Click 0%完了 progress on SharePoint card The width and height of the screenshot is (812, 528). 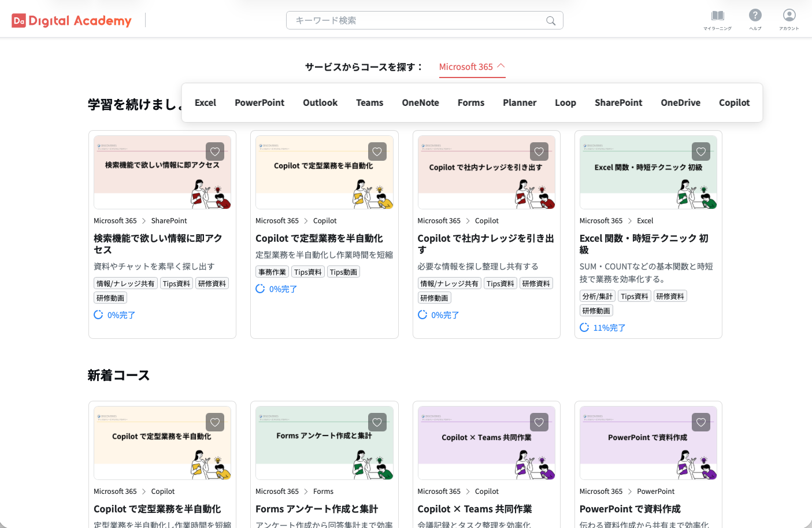click(114, 315)
